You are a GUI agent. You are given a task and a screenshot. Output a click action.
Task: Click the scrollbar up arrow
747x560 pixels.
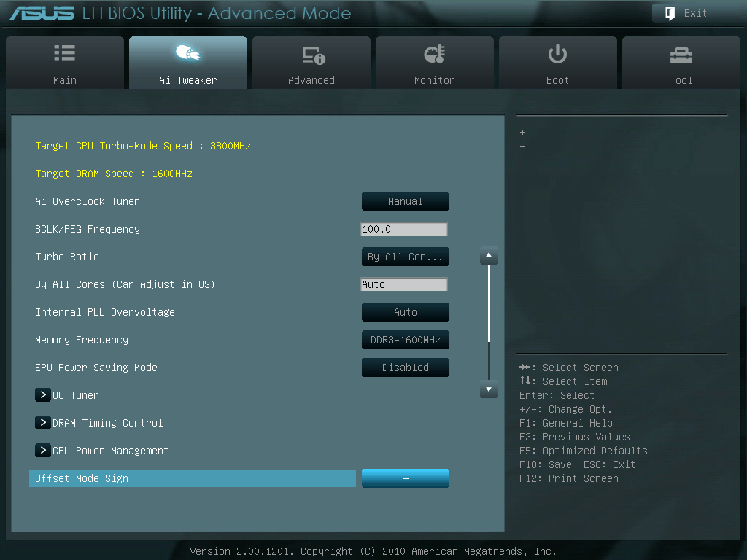tap(489, 256)
